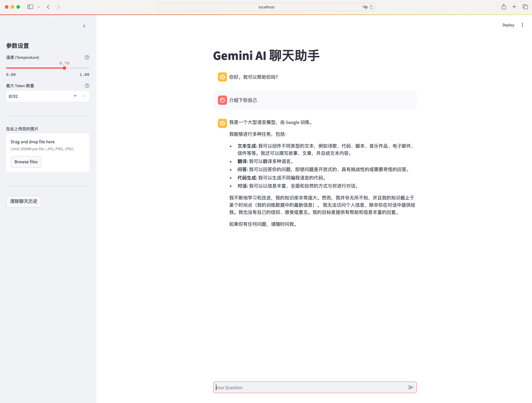Open the Safari sidebar dropdown chevron
The height and width of the screenshot is (403, 532).
(x=38, y=7)
